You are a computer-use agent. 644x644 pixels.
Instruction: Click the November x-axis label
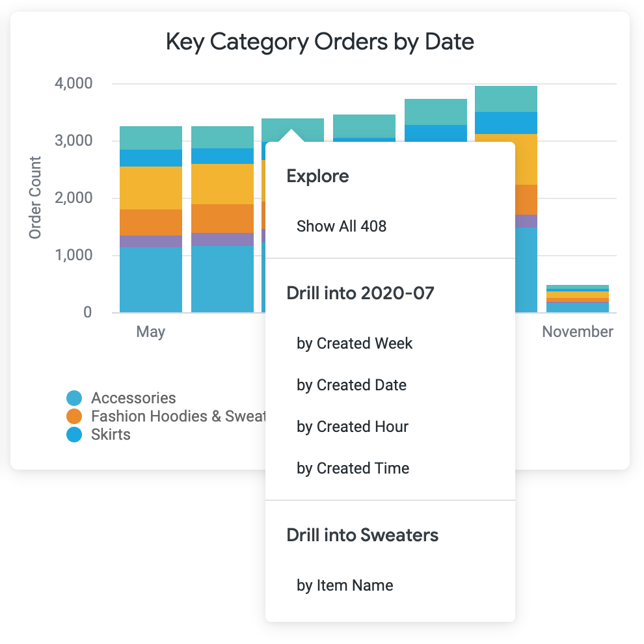point(578,332)
